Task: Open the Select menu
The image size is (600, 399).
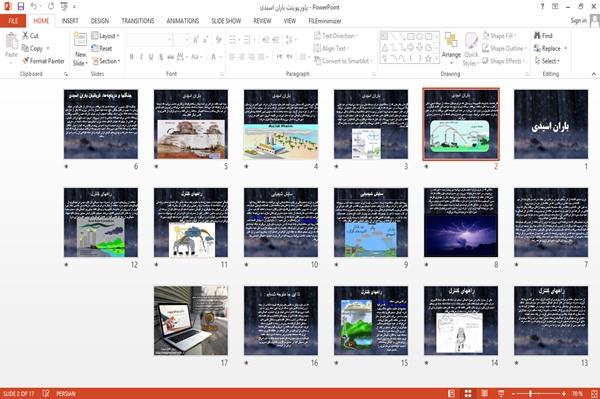Action: click(547, 61)
